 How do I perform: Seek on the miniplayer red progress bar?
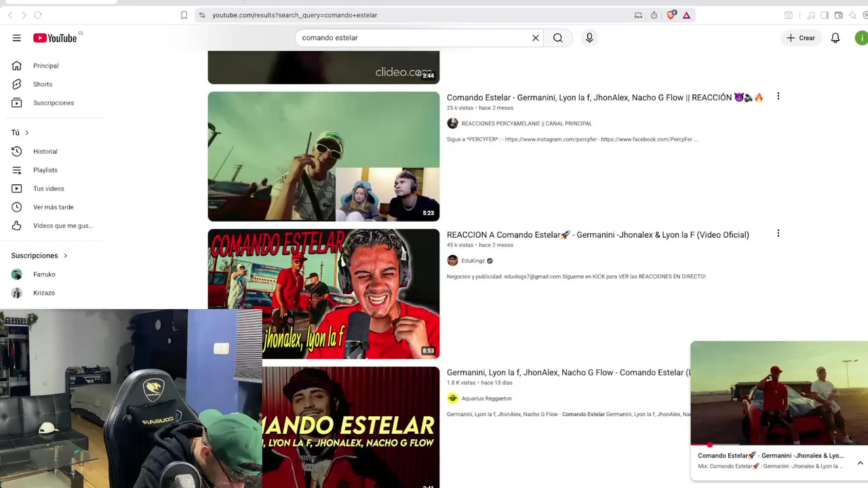tap(779, 445)
